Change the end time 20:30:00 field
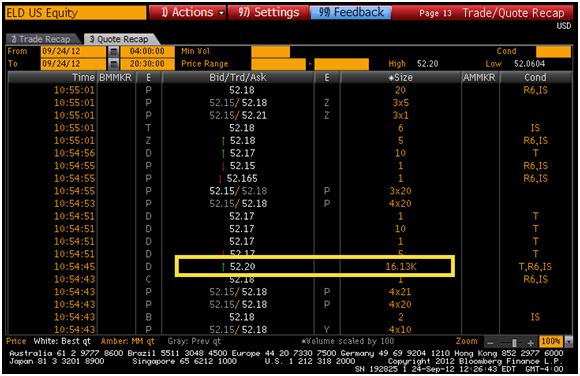The image size is (580, 376). click(147, 64)
